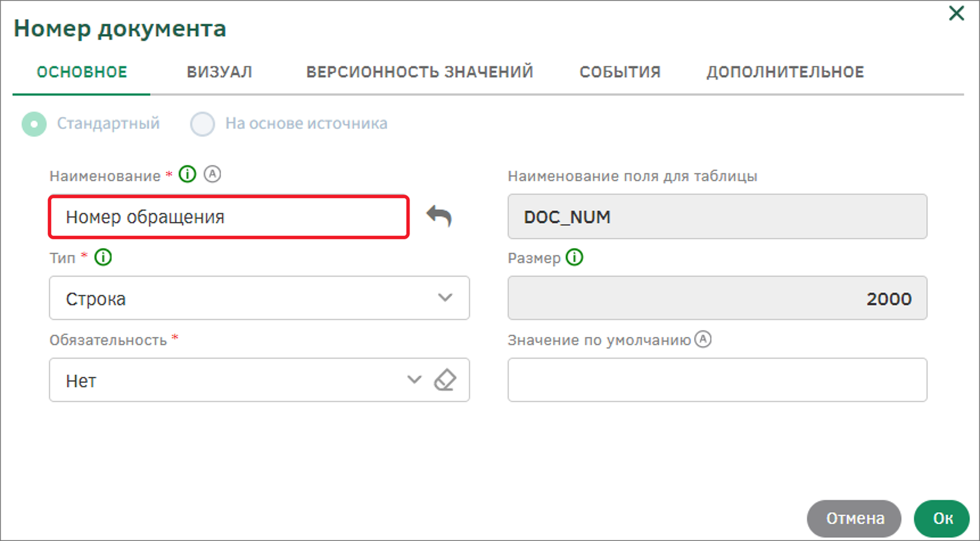Viewport: 980px width, 541px height.
Task: Expand the Обязательность dropdown showing Нет
Action: coord(414,379)
